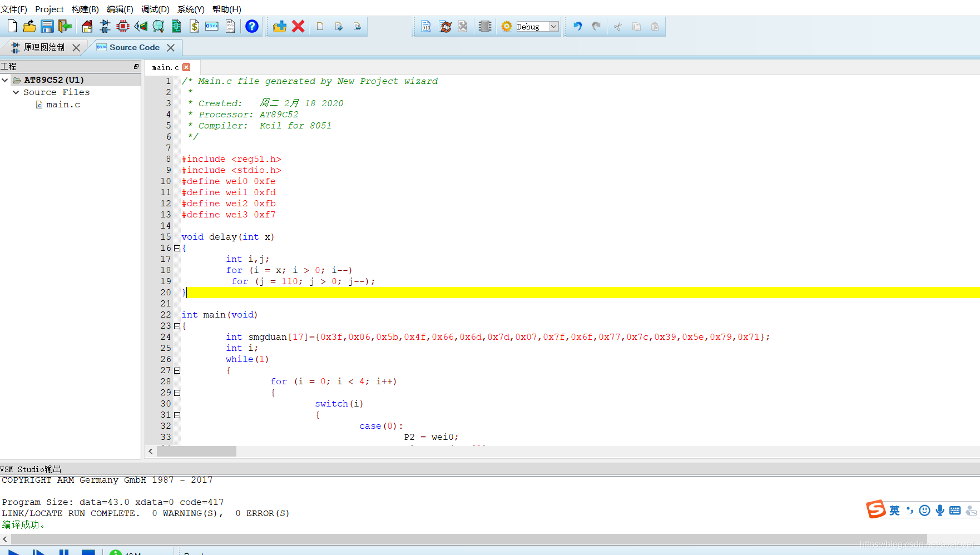Open the blue Help question mark
This screenshot has width=980, height=555.
click(x=252, y=26)
